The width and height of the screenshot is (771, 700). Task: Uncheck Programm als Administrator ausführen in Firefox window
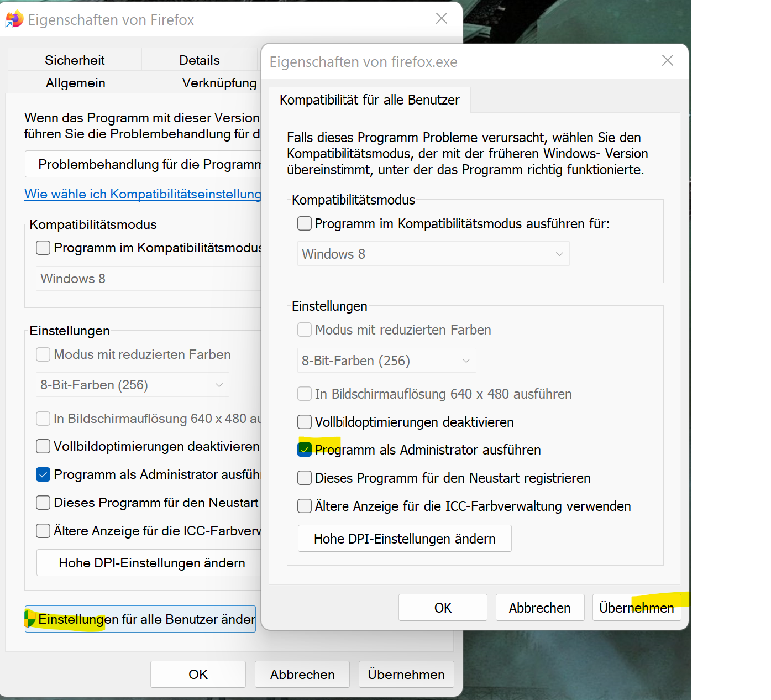(x=43, y=474)
